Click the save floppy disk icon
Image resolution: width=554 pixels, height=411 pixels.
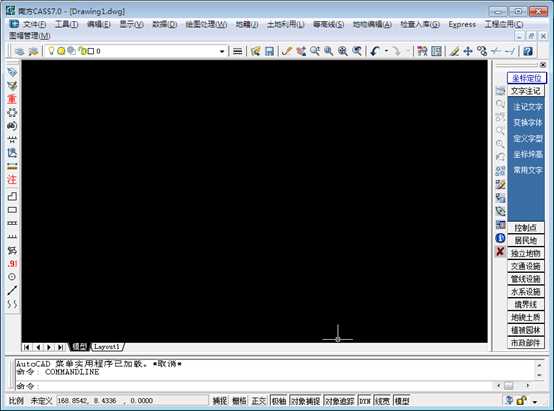(270, 52)
